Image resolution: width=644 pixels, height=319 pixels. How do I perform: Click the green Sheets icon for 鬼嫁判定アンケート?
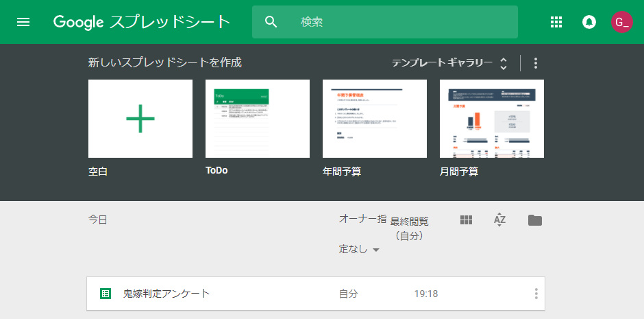(106, 294)
